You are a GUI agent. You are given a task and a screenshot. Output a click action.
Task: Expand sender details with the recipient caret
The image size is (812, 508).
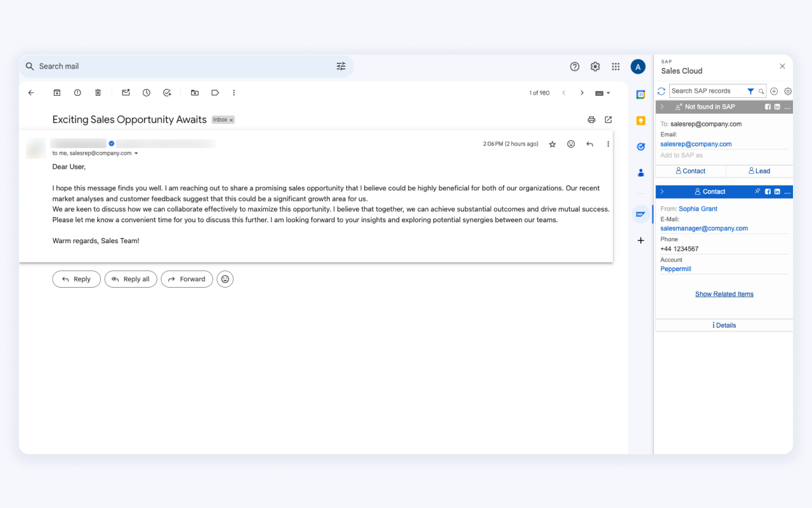click(x=136, y=152)
